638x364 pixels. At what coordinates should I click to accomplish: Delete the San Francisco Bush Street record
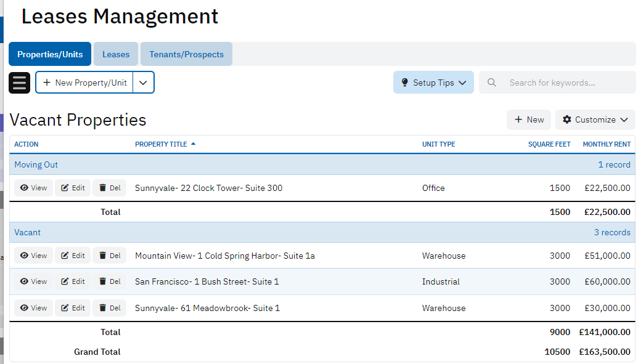point(109,281)
